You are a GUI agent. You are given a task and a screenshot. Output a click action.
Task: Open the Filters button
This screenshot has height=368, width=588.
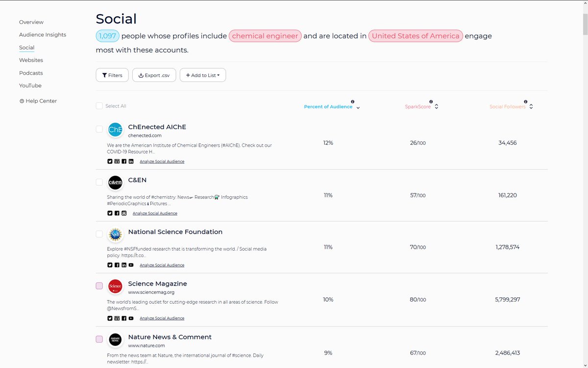coord(112,75)
